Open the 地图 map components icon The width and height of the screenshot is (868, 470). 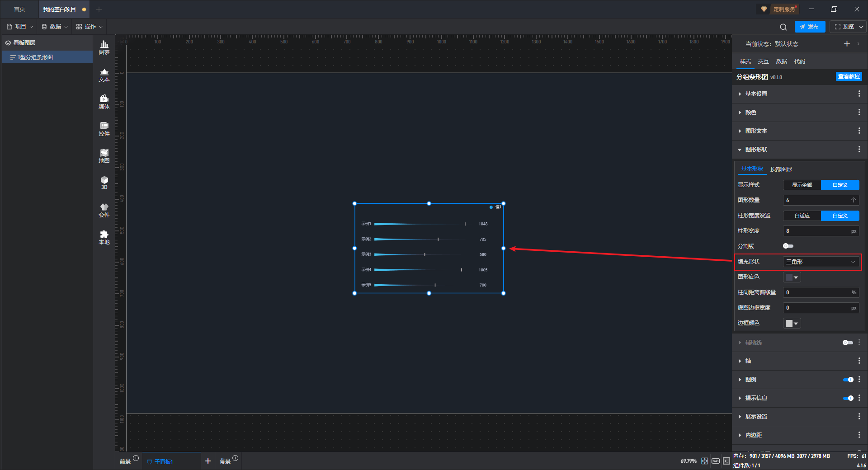[x=104, y=156]
